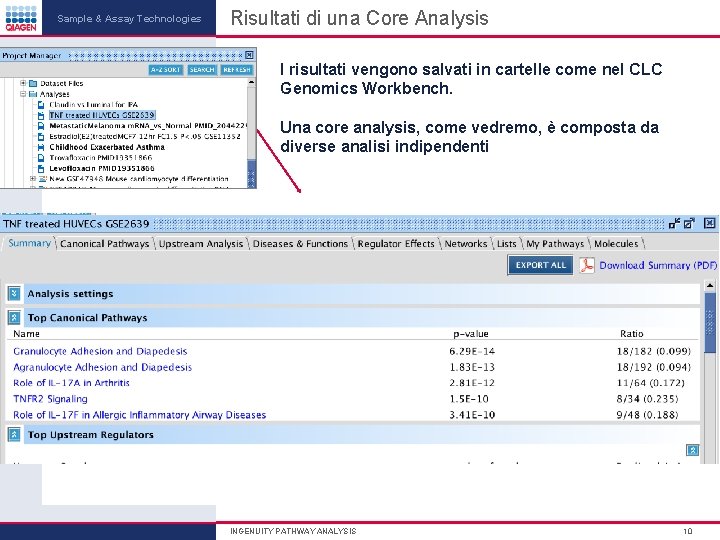Expand the Analysis settings section
Screen dimensions: 720x540
[x=14, y=293]
